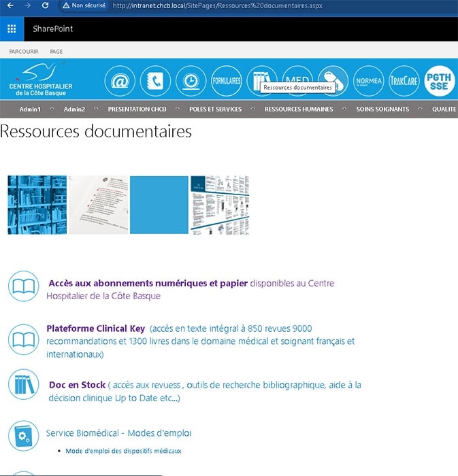Click the PGTH SSE round icon
Viewport: 458px width, 476px height.
tap(439, 81)
